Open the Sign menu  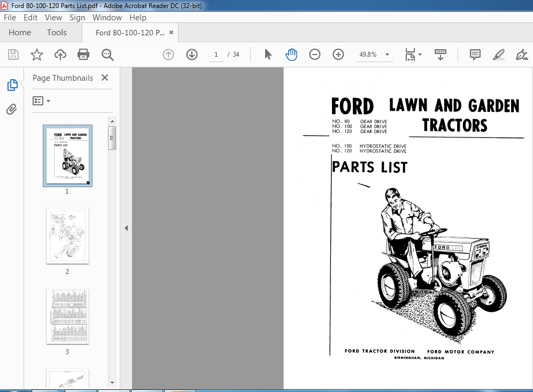[x=77, y=18]
